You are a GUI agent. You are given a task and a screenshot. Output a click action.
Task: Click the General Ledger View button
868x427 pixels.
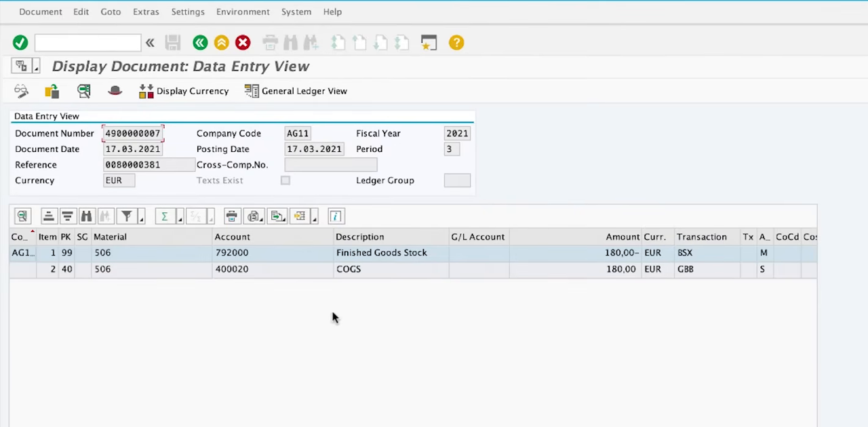[296, 91]
